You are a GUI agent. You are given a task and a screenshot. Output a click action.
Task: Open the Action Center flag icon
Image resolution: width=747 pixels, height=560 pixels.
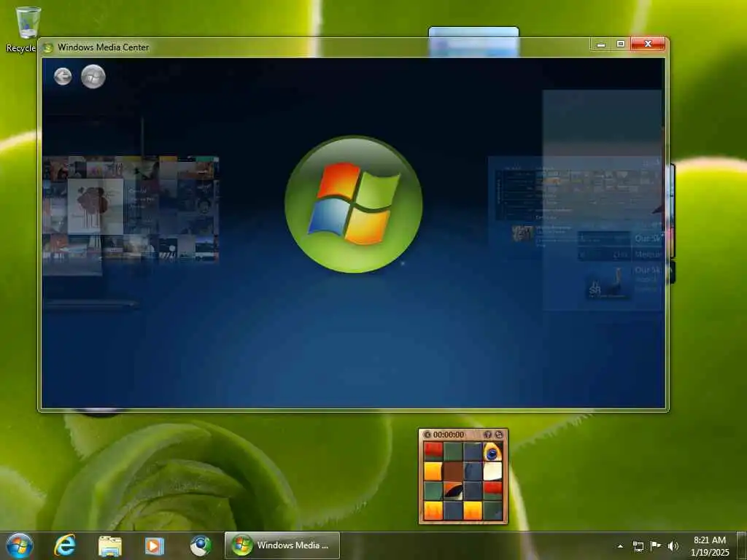coord(656,545)
